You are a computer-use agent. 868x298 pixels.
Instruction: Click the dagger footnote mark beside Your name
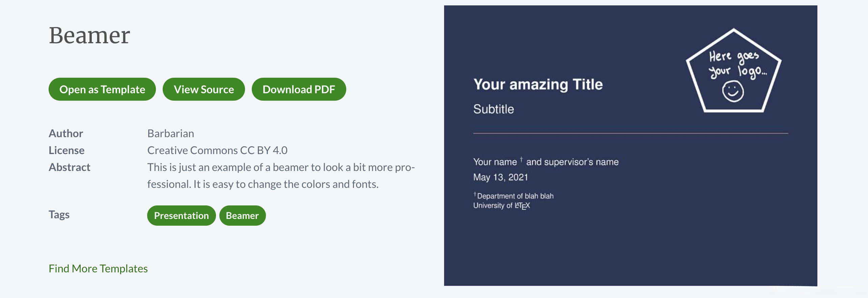coord(521,159)
